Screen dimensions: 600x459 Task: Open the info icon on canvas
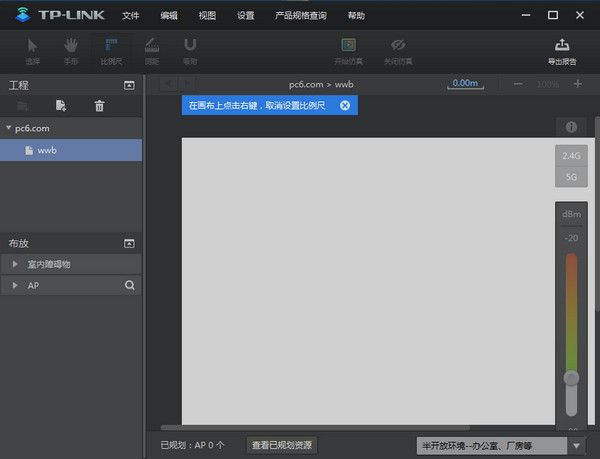point(571,127)
